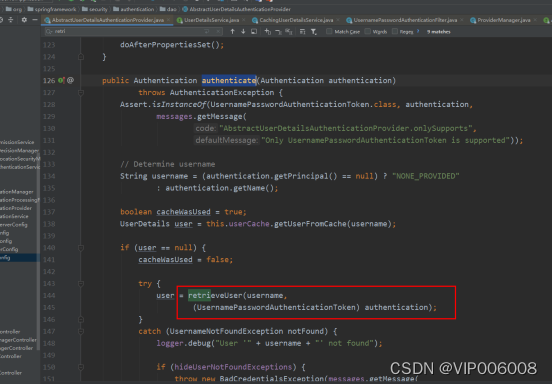Select tree item ending 'ationManager'
553x385 pixels.
coord(17,192)
